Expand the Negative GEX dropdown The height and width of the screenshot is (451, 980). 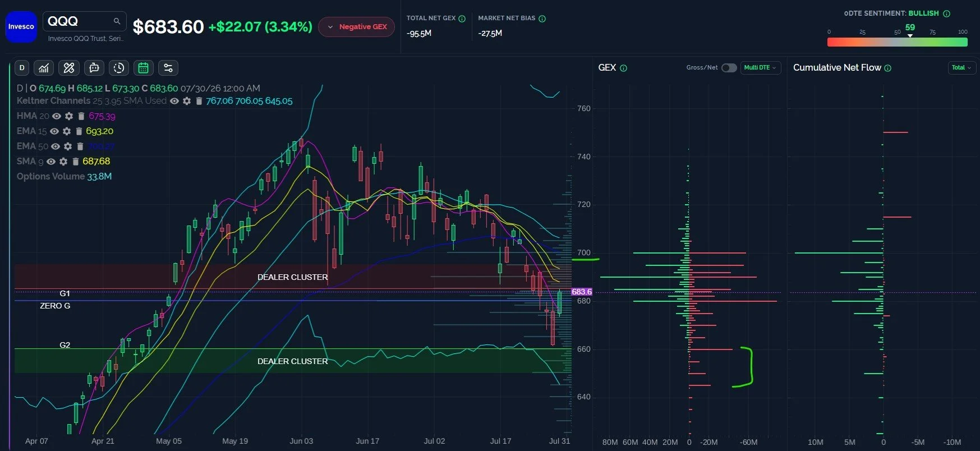pos(356,27)
